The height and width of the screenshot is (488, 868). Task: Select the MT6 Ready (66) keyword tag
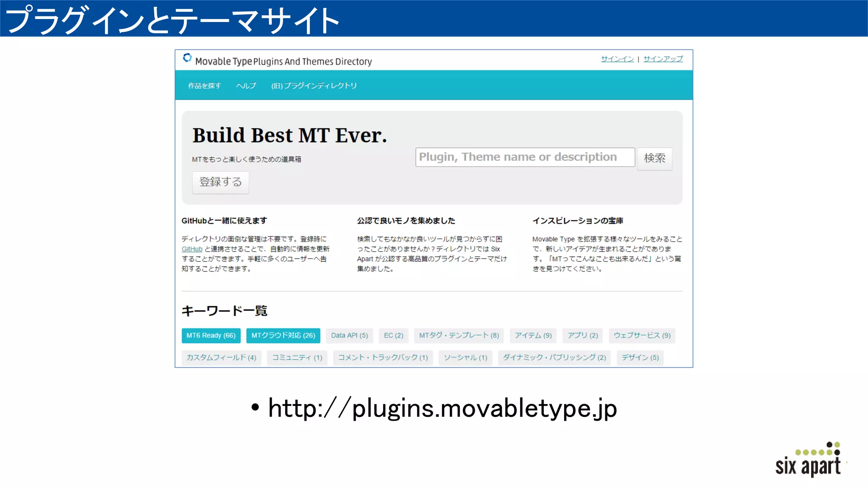pos(211,335)
